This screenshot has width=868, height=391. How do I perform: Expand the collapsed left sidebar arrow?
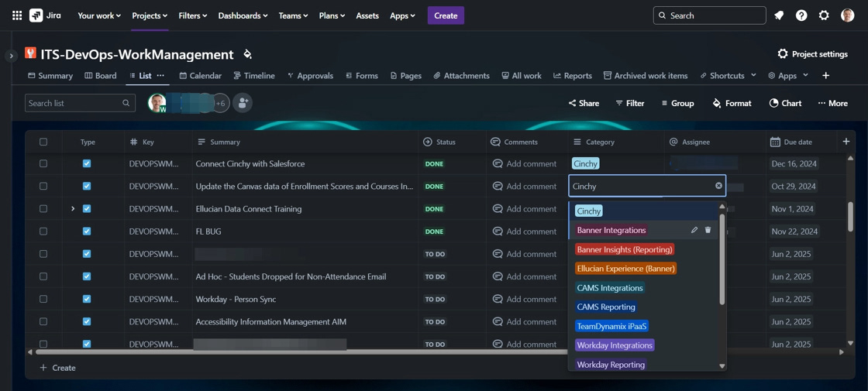[11, 56]
